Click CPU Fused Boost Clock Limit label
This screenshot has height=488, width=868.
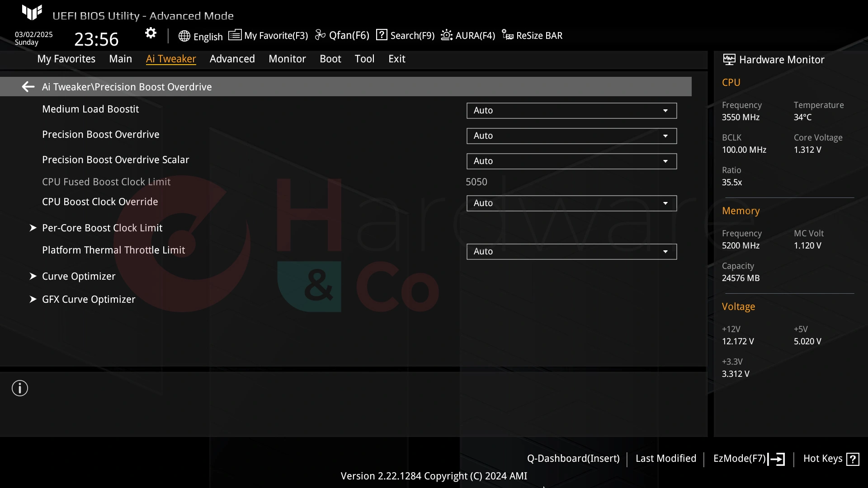[106, 182]
